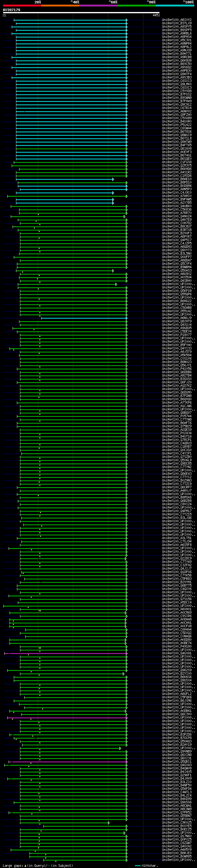Select hit label UniRef100_Q5KFG9
The width and height of the screenshot is (197, 868).
pyautogui.click(x=176, y=291)
